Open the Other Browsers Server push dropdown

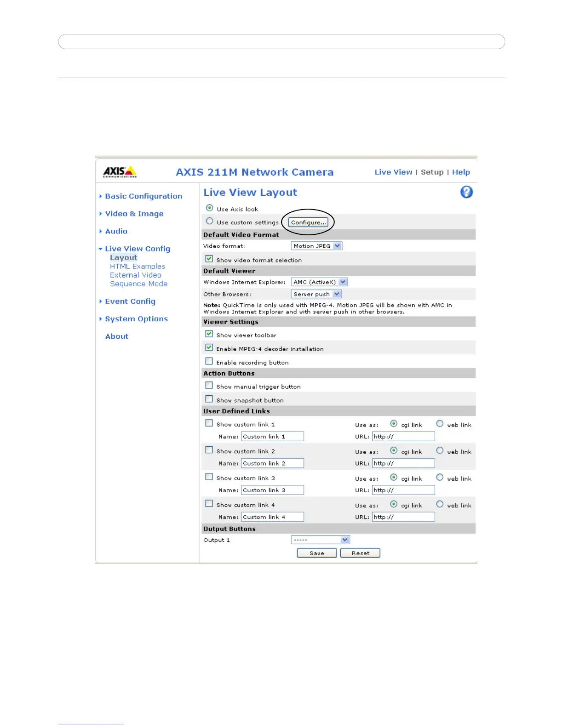coord(316,294)
